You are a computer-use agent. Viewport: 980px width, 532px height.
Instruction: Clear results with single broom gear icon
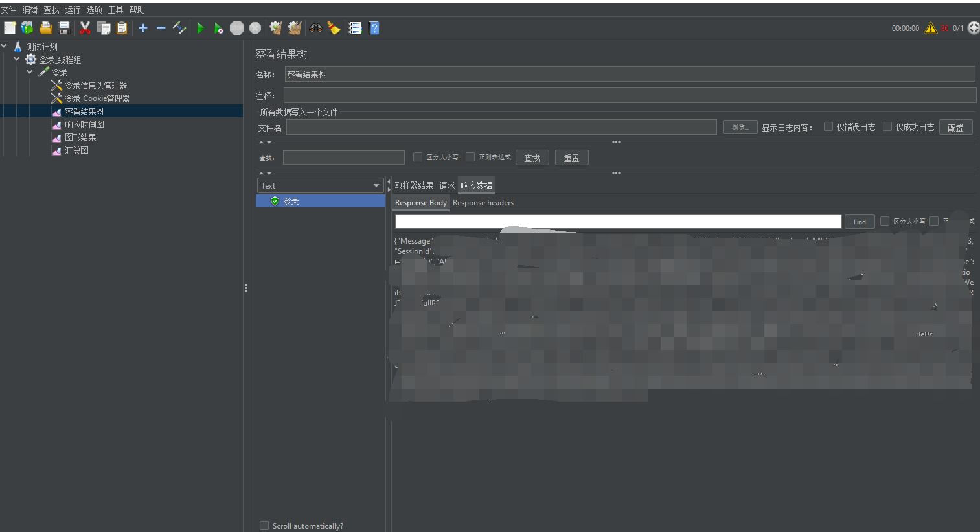[276, 28]
